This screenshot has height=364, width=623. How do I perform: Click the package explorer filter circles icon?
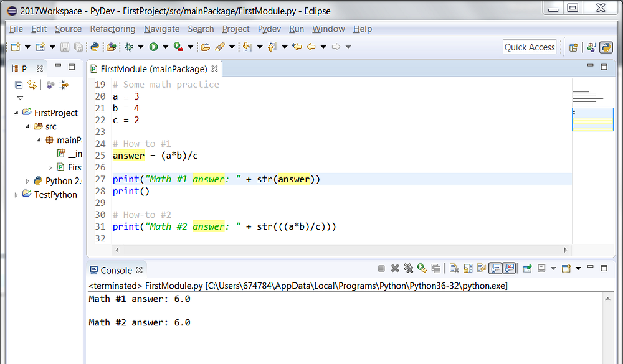50,85
